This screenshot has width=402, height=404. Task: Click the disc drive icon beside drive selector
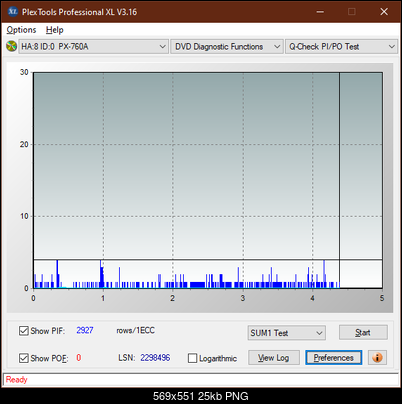(x=11, y=46)
